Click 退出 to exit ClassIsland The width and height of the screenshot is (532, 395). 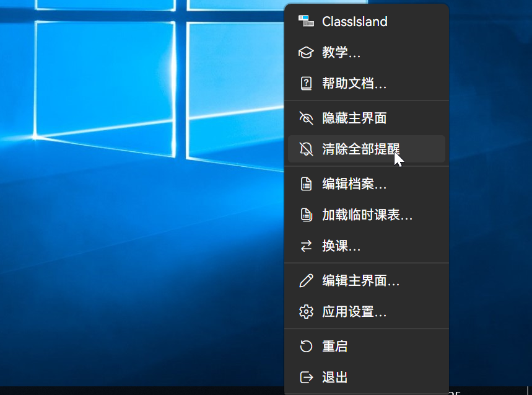point(335,377)
